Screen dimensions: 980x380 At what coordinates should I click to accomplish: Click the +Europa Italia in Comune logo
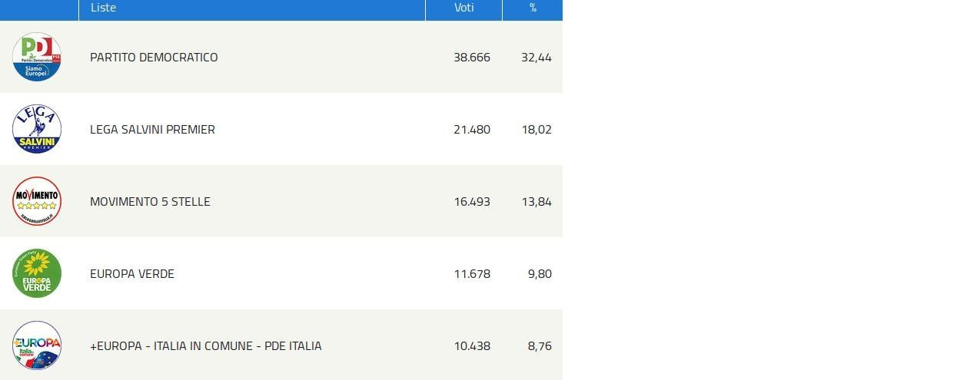(x=37, y=345)
